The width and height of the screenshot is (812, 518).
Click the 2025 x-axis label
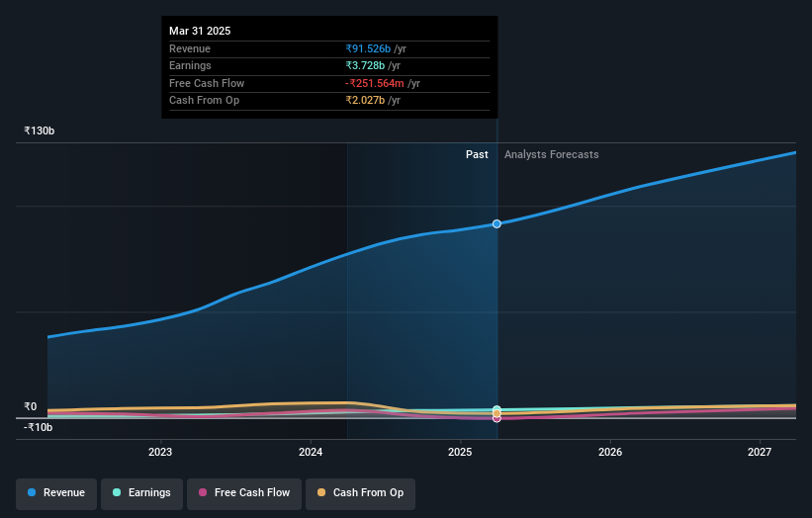click(x=460, y=453)
